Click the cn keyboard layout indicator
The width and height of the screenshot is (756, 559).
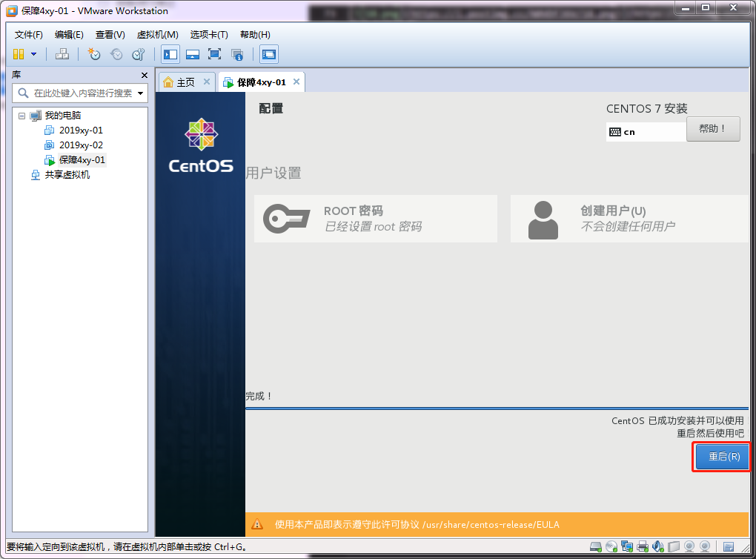point(646,132)
